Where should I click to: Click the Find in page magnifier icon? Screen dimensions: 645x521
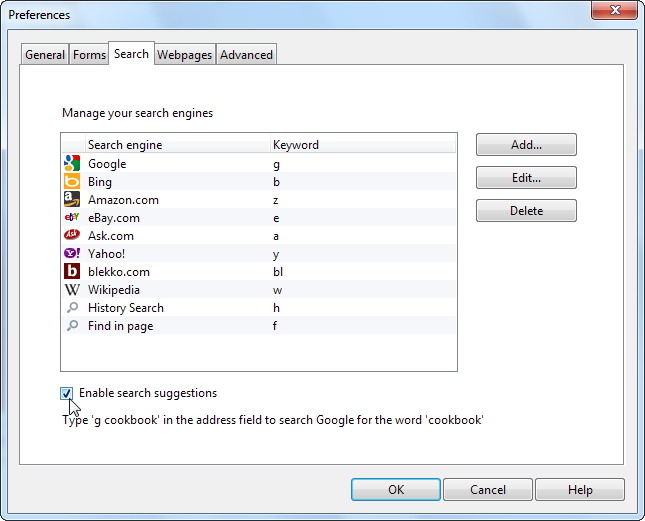click(72, 326)
